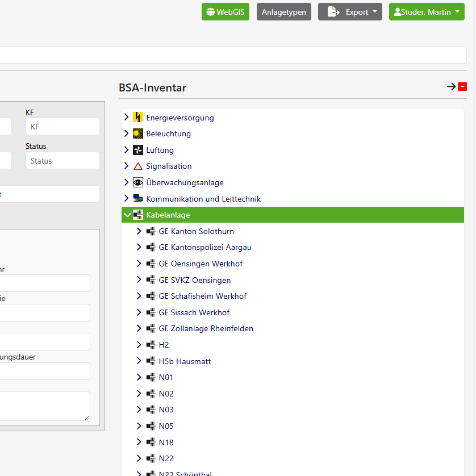Click the arrow icon beside BSA-Inventar
476x476 pixels.
[x=451, y=87]
